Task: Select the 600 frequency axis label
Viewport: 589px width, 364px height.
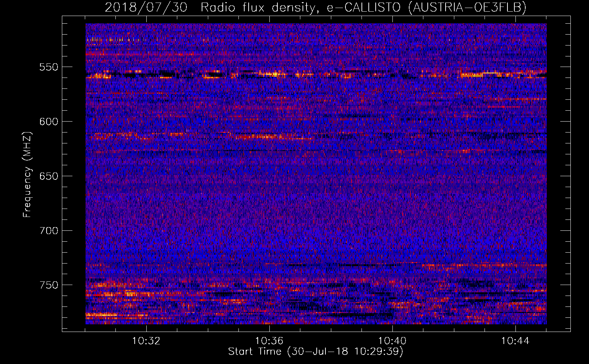Action: [x=49, y=122]
